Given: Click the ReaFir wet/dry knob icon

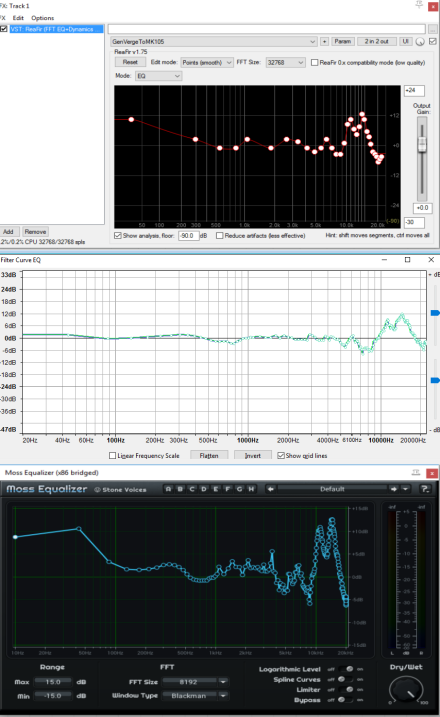Looking at the screenshot, I should point(420,42).
